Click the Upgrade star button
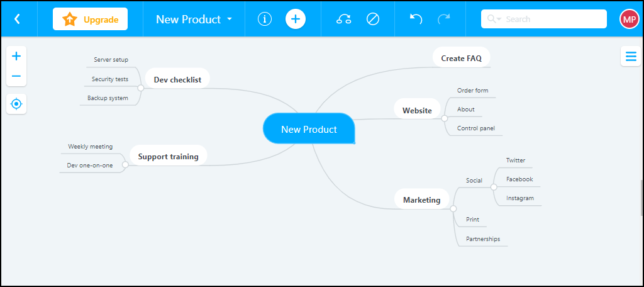This screenshot has height=287, width=644. click(x=90, y=19)
